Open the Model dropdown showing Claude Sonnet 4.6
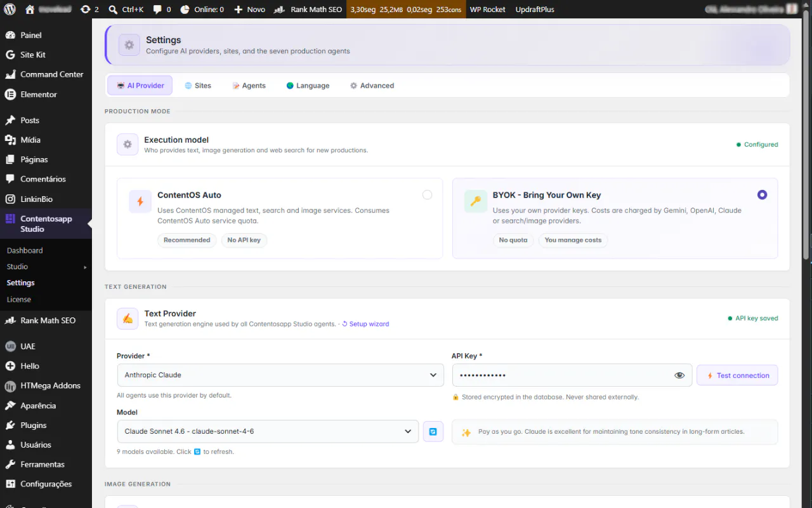The image size is (812, 508). pyautogui.click(x=268, y=432)
